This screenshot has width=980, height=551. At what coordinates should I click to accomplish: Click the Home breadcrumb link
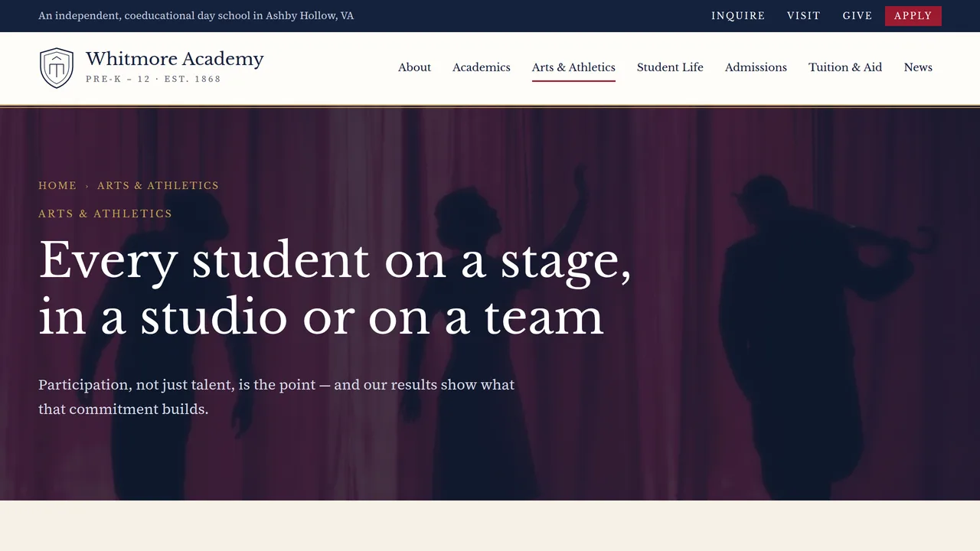coord(57,185)
